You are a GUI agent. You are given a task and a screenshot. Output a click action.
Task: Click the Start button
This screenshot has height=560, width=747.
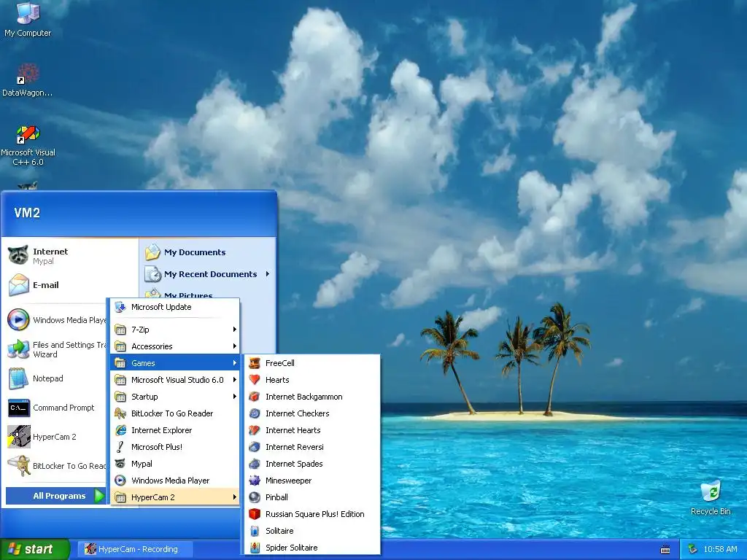(x=34, y=549)
